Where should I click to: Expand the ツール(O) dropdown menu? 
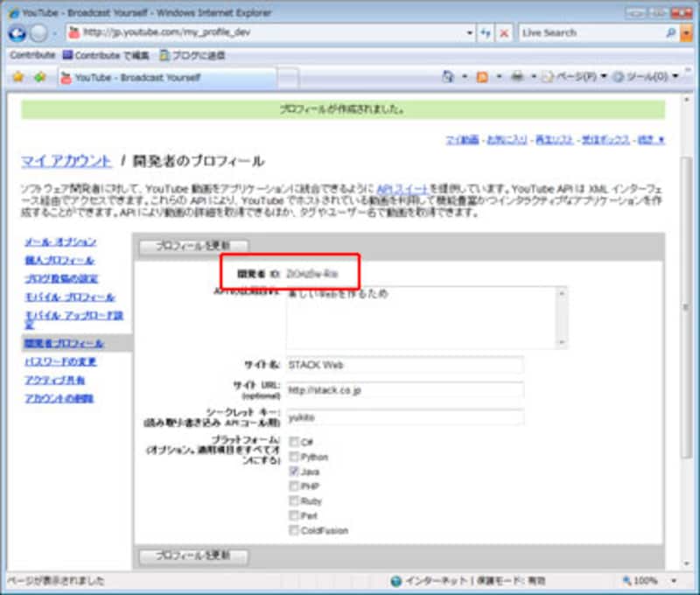point(646,77)
